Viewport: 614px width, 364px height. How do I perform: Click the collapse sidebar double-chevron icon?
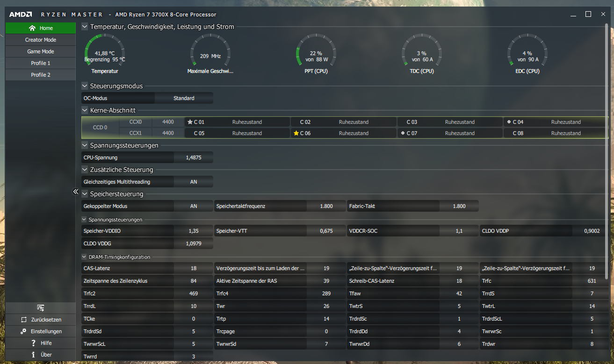(76, 192)
